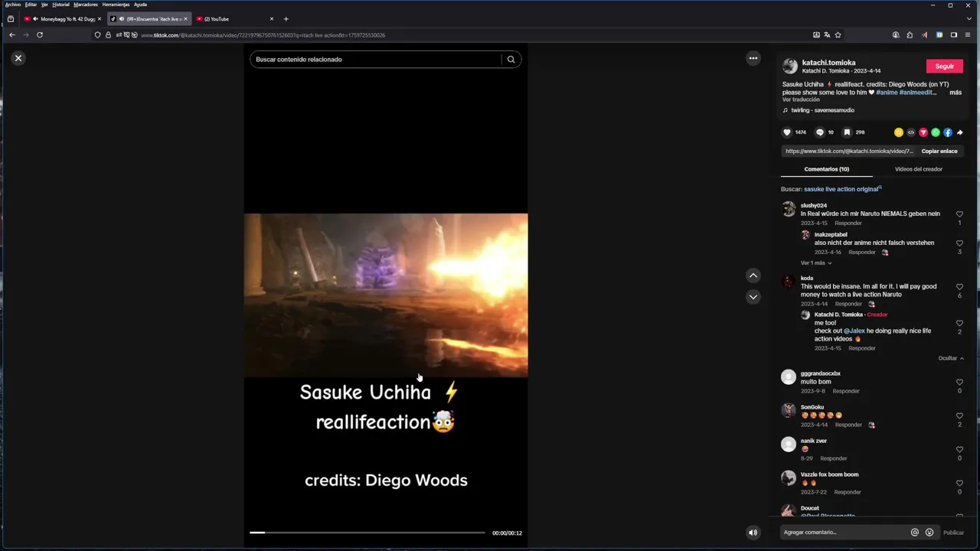Image resolution: width=980 pixels, height=551 pixels.
Task: Expand description with más
Action: point(955,93)
